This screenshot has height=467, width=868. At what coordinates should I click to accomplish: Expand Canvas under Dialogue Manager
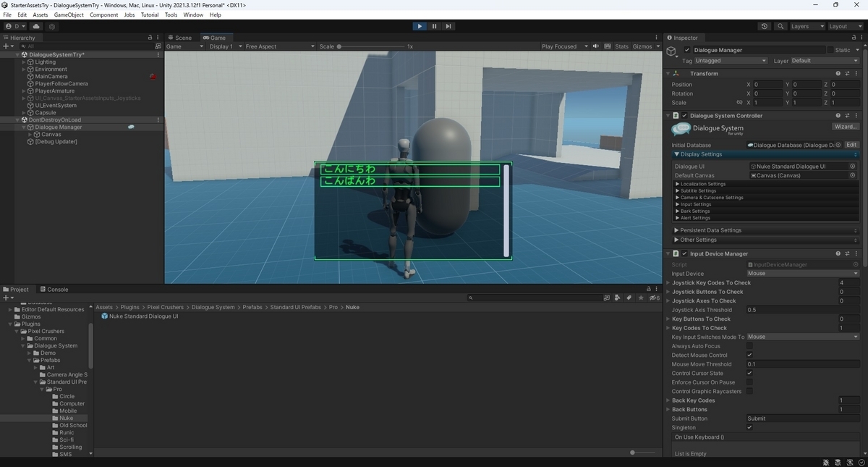tap(30, 134)
